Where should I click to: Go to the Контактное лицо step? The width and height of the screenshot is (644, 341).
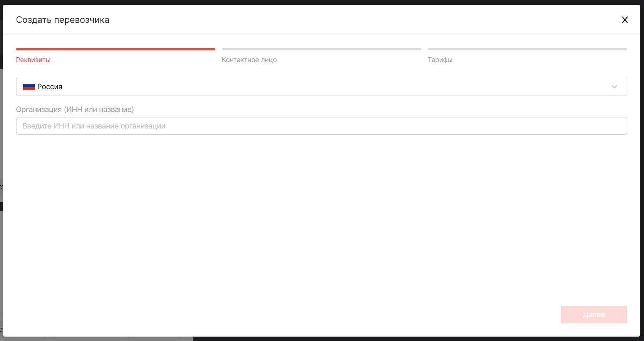coord(249,60)
